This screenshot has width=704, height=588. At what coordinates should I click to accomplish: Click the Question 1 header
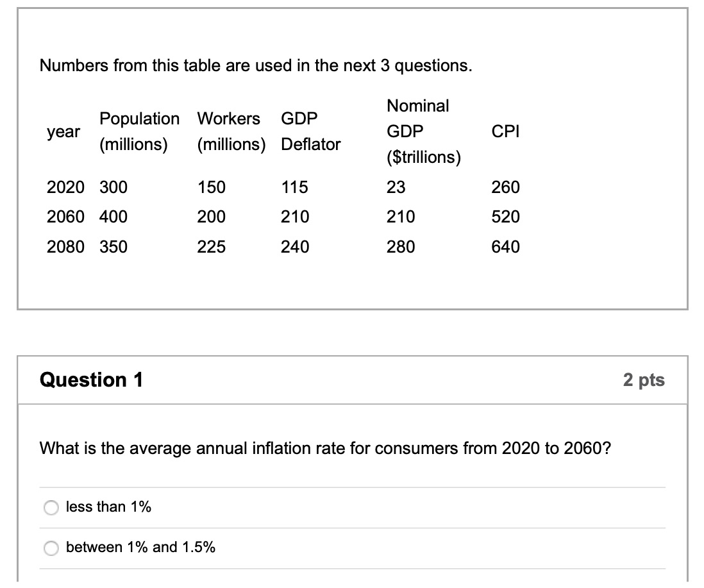tap(92, 380)
